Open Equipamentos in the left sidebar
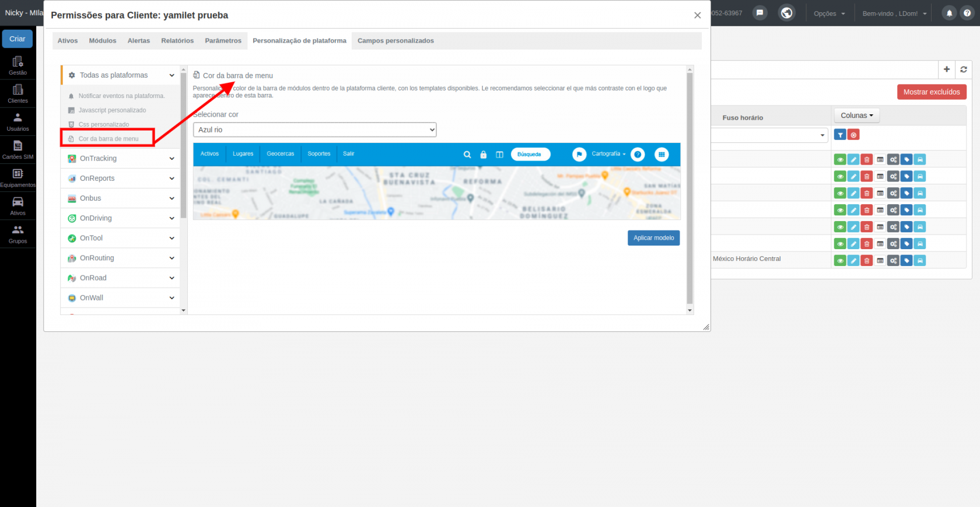The height and width of the screenshot is (507, 980). 17,177
